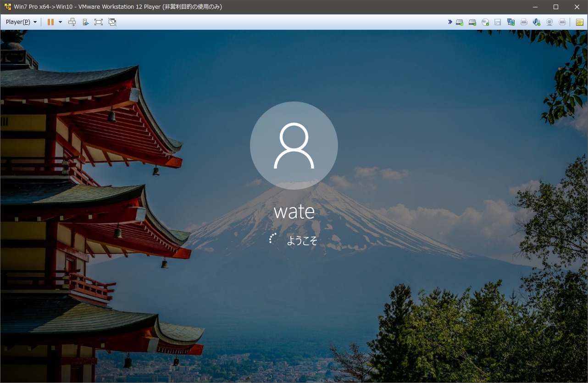
Task: Click the webcam device icon
Action: (549, 22)
